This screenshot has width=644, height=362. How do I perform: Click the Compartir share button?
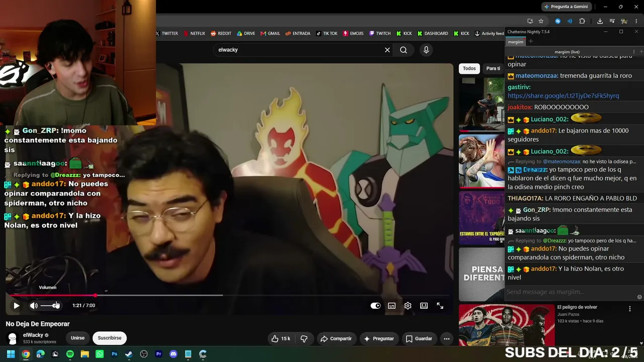336,339
